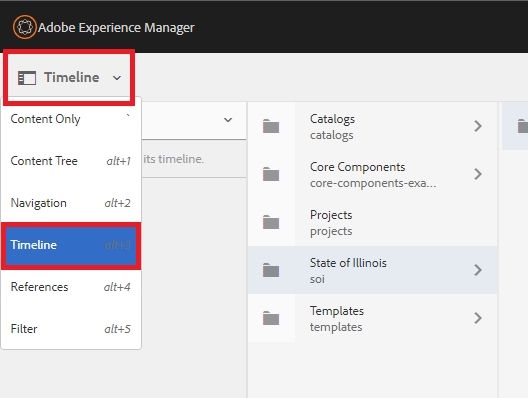
Task: Open the Projects folder entry
Action: pyautogui.click(x=372, y=222)
